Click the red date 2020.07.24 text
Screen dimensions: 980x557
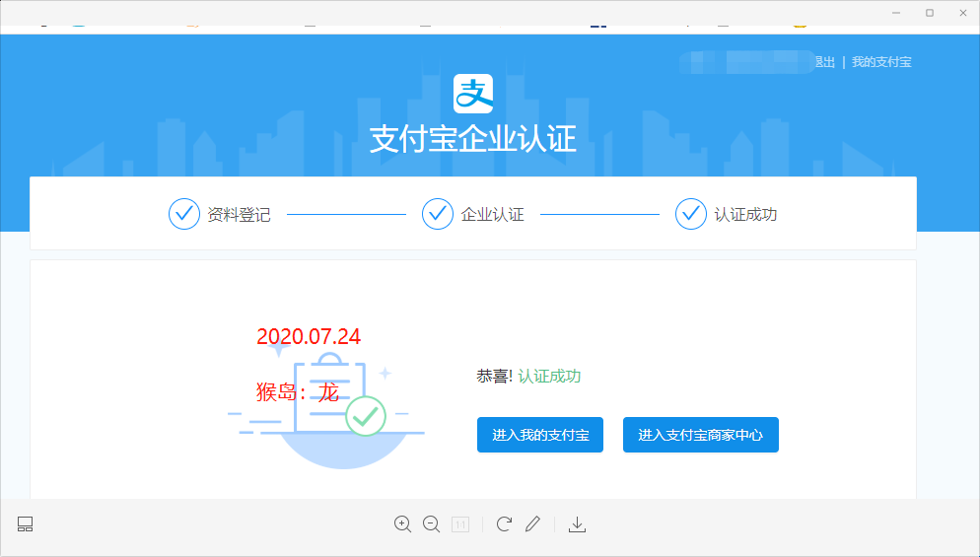click(309, 336)
